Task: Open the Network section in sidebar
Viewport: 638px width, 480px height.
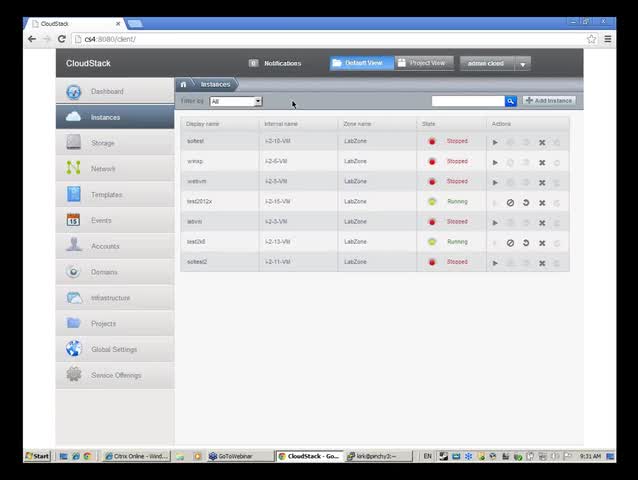Action: 115,168
